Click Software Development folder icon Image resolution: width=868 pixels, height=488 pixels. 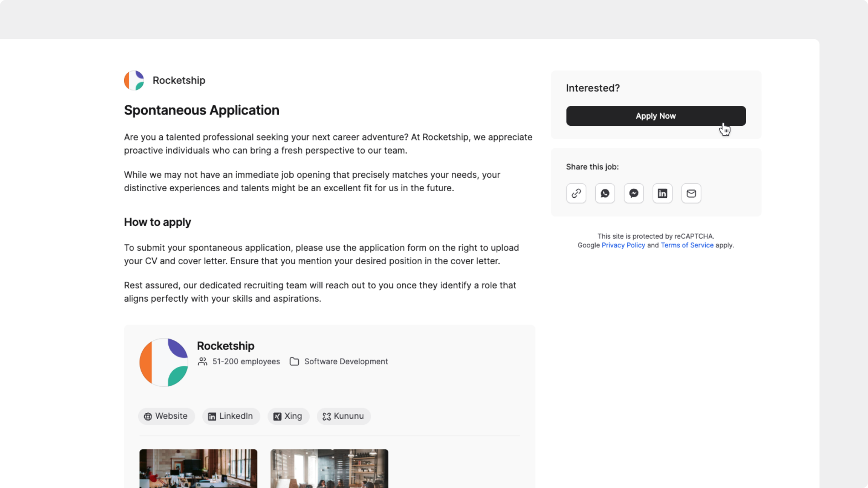[x=294, y=361]
